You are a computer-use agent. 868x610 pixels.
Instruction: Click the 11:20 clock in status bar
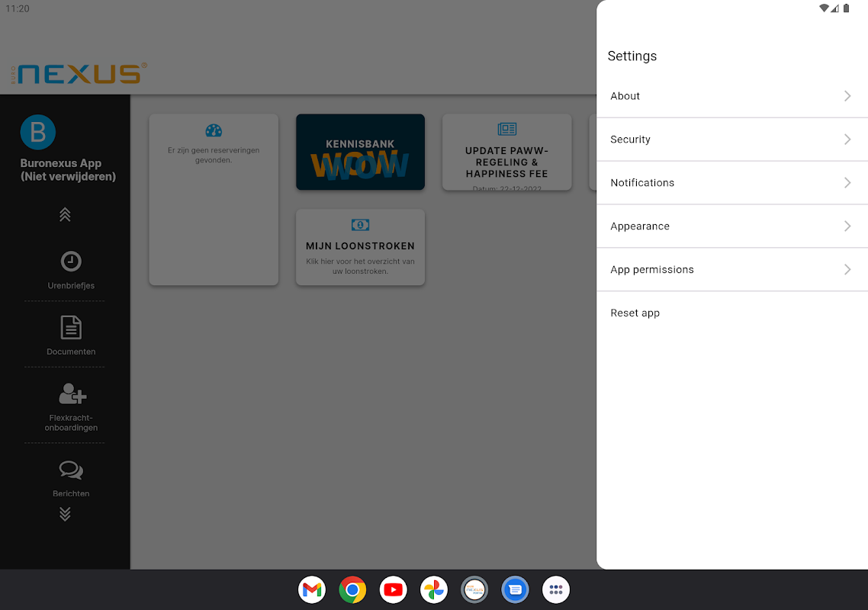click(x=17, y=8)
